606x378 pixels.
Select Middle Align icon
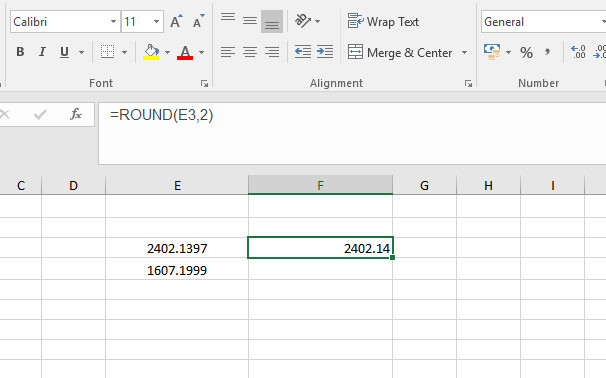coord(250,21)
